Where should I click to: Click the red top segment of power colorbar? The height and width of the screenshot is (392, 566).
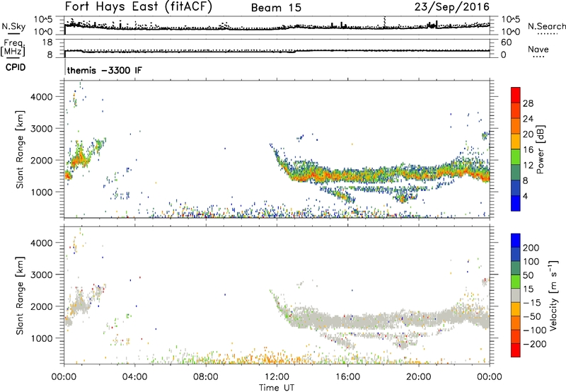pos(516,96)
